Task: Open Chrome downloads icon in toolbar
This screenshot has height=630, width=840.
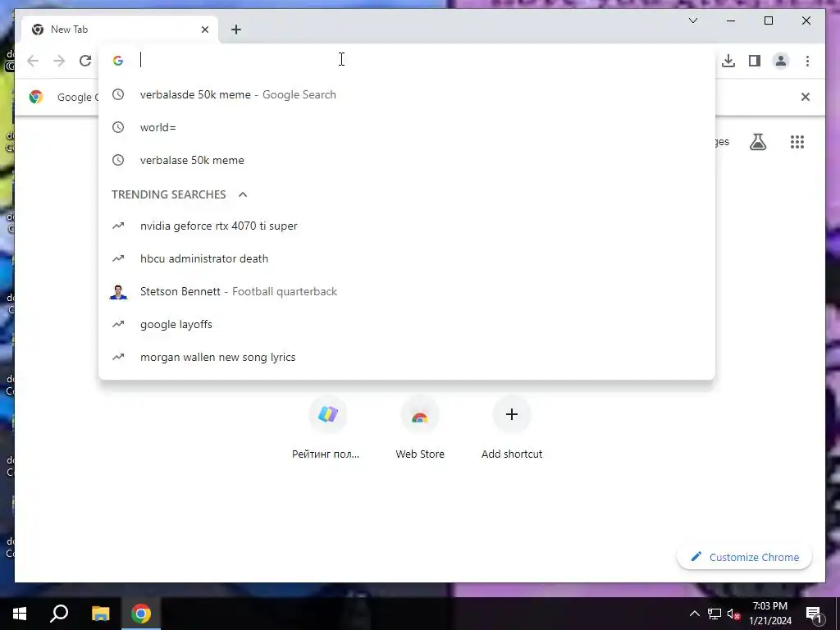Action: click(728, 61)
